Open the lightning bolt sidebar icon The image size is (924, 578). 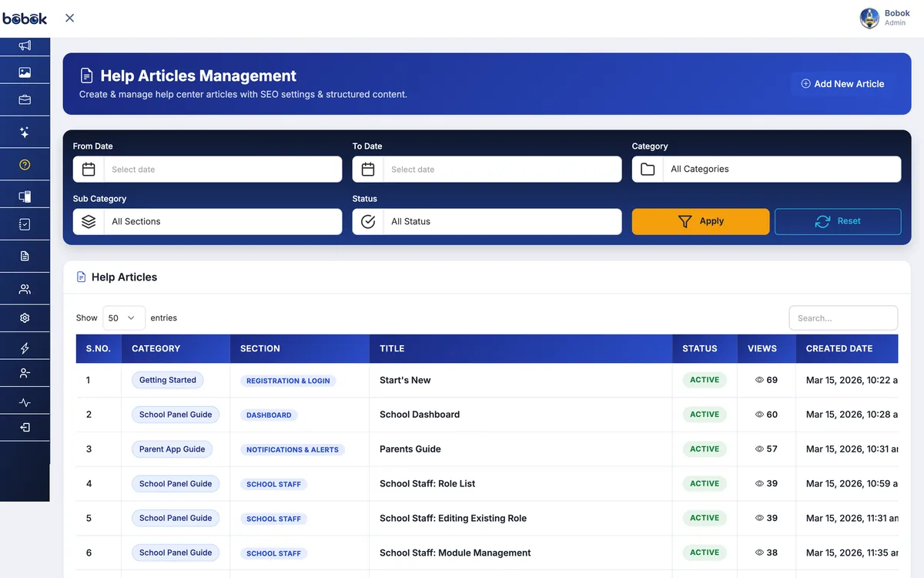25,348
